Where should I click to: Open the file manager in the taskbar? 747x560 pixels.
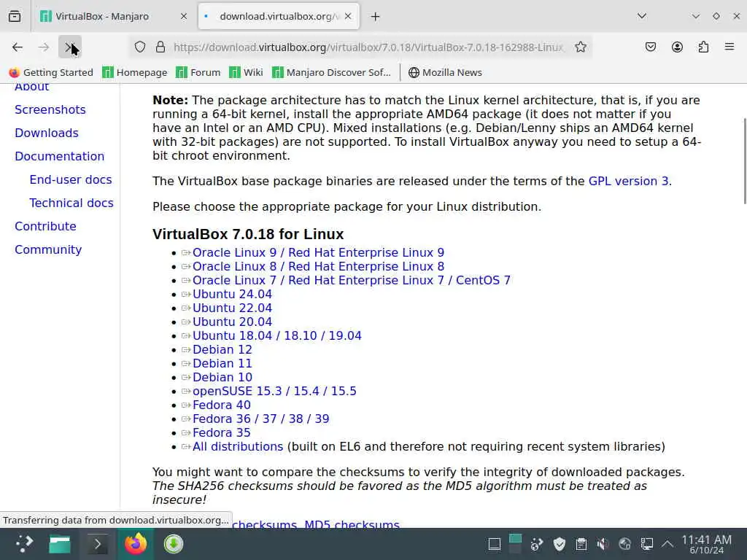(x=60, y=544)
